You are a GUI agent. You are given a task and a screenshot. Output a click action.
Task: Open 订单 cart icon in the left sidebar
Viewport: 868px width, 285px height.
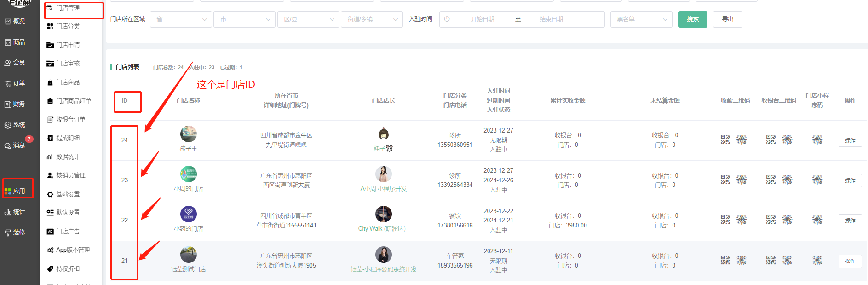coord(8,83)
